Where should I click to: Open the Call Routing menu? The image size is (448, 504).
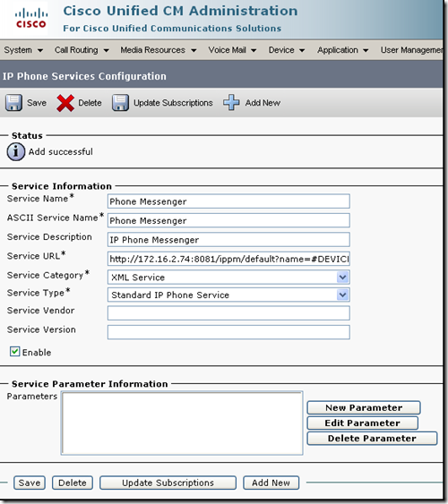click(x=82, y=50)
